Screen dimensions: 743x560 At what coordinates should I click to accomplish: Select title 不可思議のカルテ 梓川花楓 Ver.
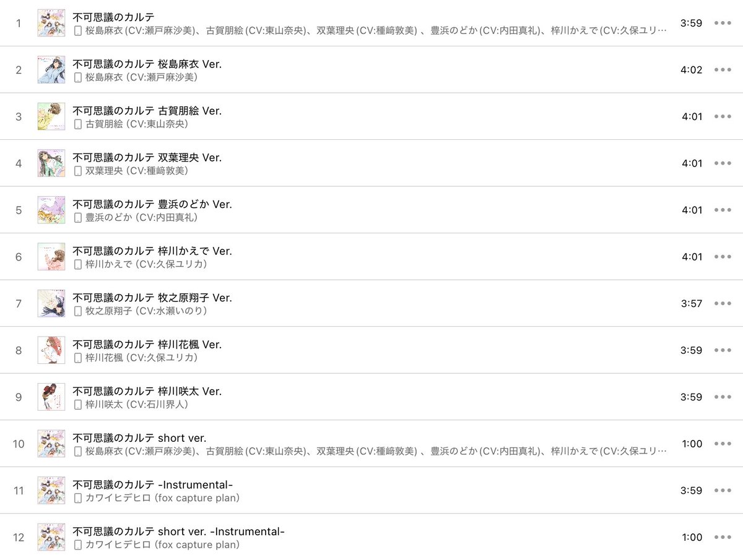147,344
